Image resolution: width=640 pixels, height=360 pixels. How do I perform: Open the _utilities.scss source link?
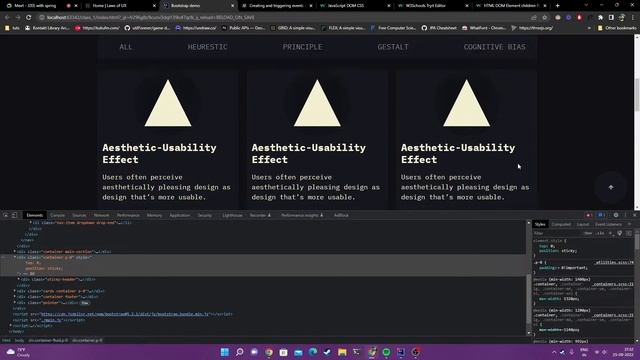613,262
